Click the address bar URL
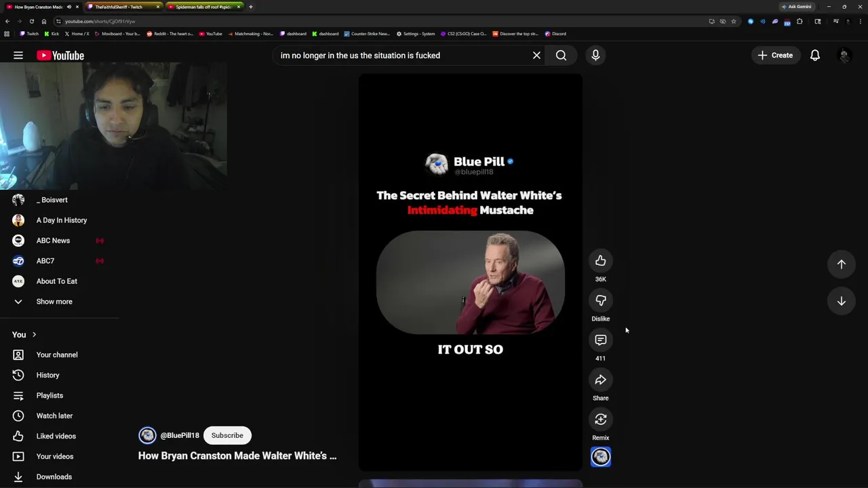 click(100, 21)
